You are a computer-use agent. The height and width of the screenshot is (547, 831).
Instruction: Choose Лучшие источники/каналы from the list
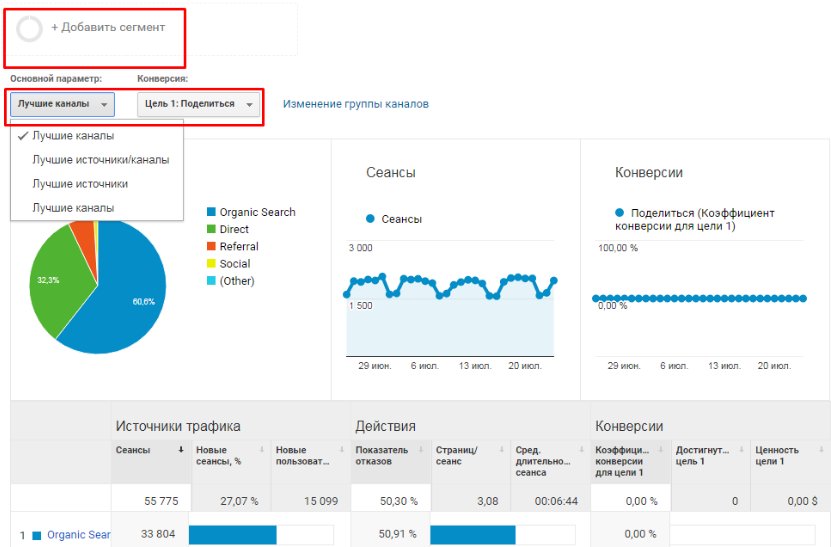(x=100, y=160)
